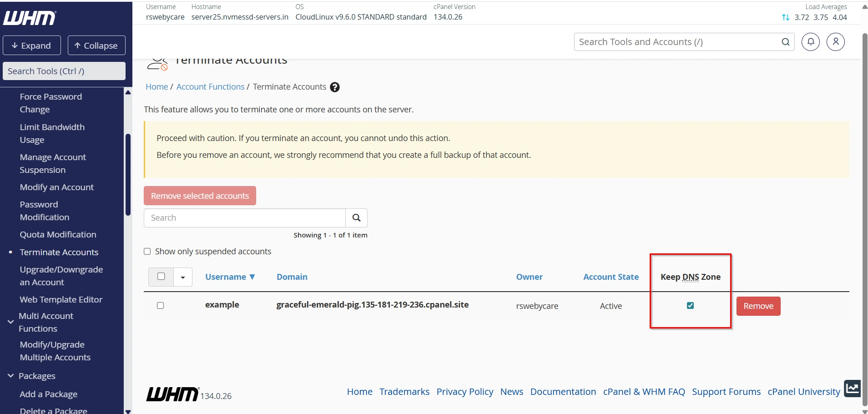Click the Terminate Accounts page icon

157,64
